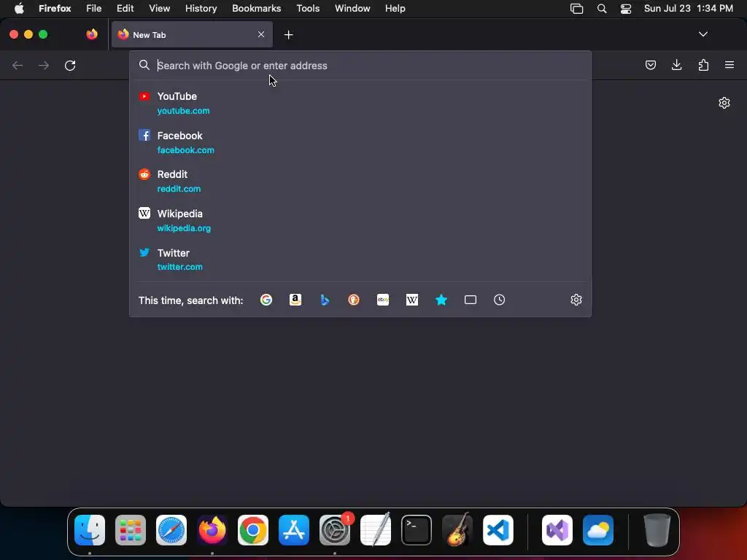Go back one page
The height and width of the screenshot is (560, 747).
tap(18, 65)
